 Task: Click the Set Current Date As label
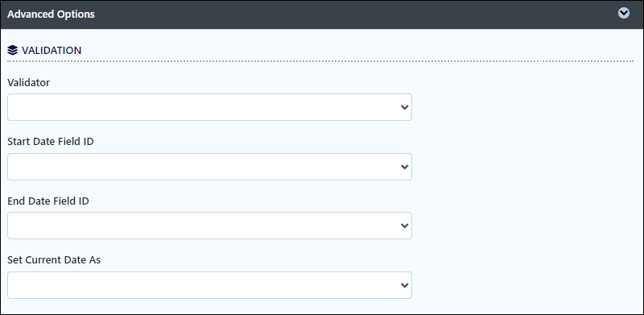[54, 260]
